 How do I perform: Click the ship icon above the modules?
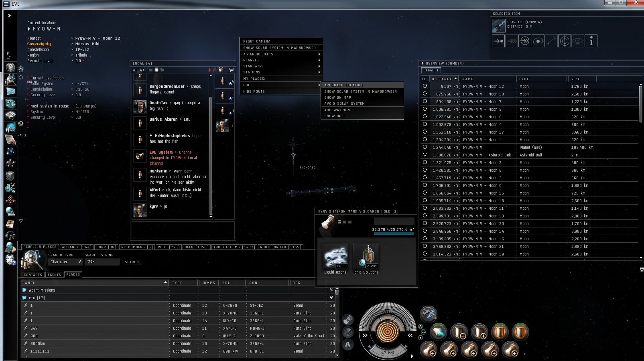pyautogui.click(x=428, y=314)
